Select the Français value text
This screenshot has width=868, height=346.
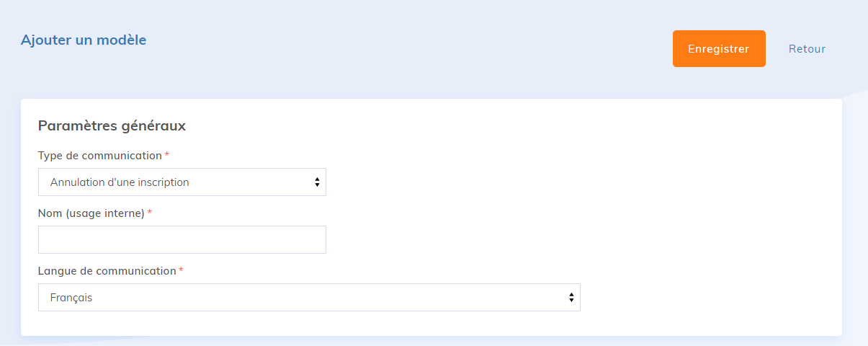pos(71,298)
